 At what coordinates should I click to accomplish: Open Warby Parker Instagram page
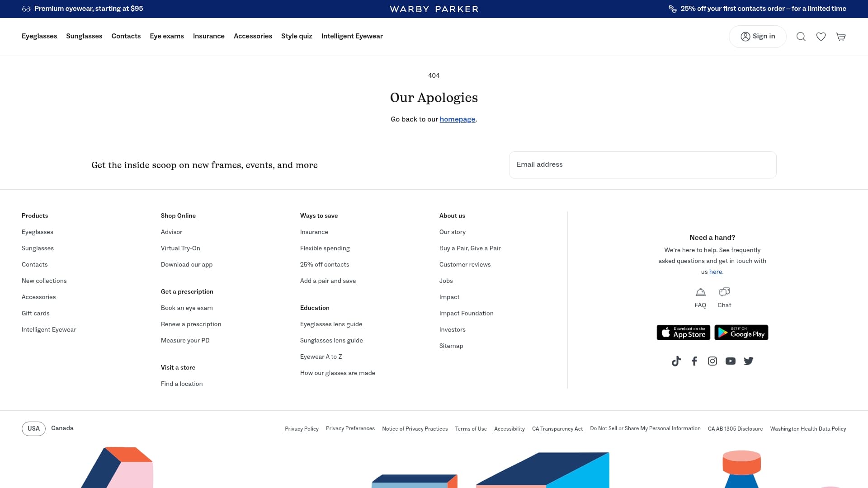[x=712, y=361]
